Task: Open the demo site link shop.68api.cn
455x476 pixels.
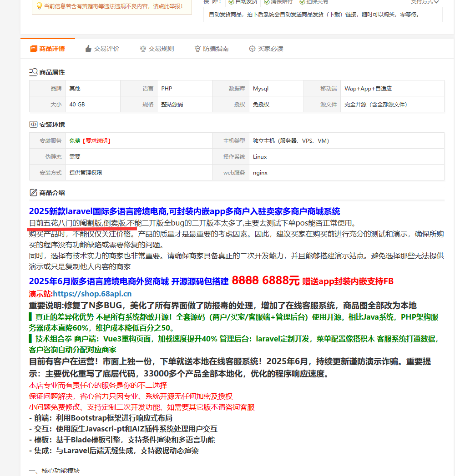Action: (x=92, y=294)
